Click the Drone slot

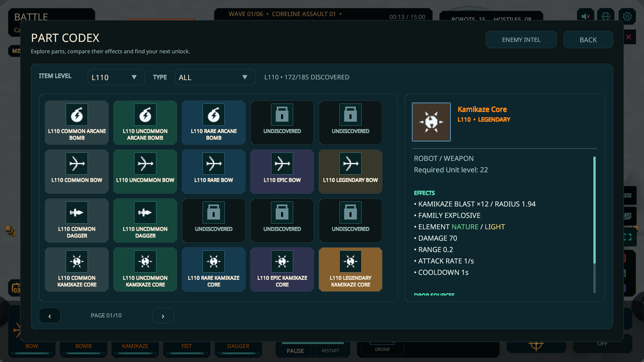[382, 348]
